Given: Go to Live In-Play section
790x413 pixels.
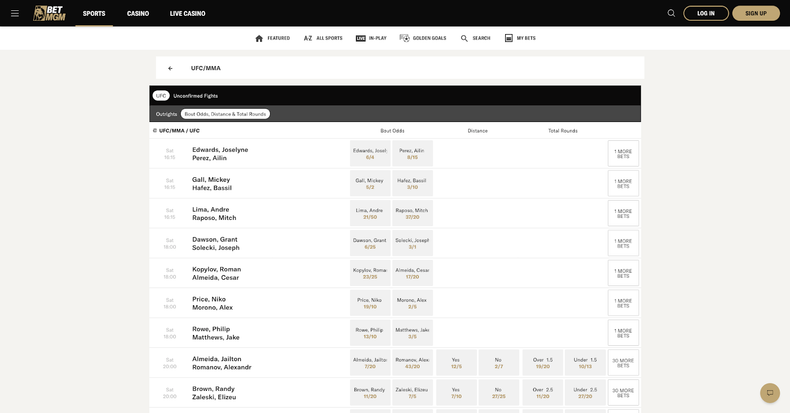Looking at the screenshot, I should 361,38.
